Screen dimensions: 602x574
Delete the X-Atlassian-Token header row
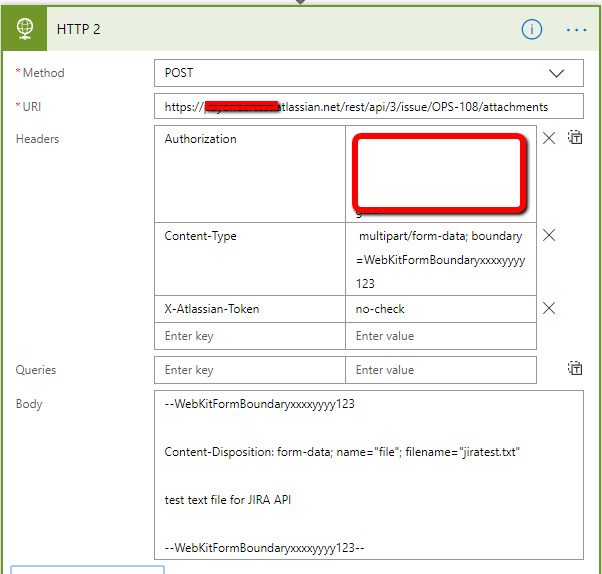pos(549,308)
